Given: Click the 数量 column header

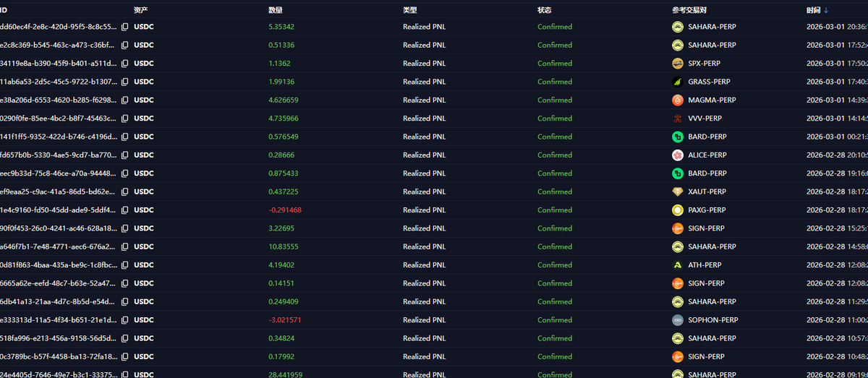Looking at the screenshot, I should coord(276,10).
